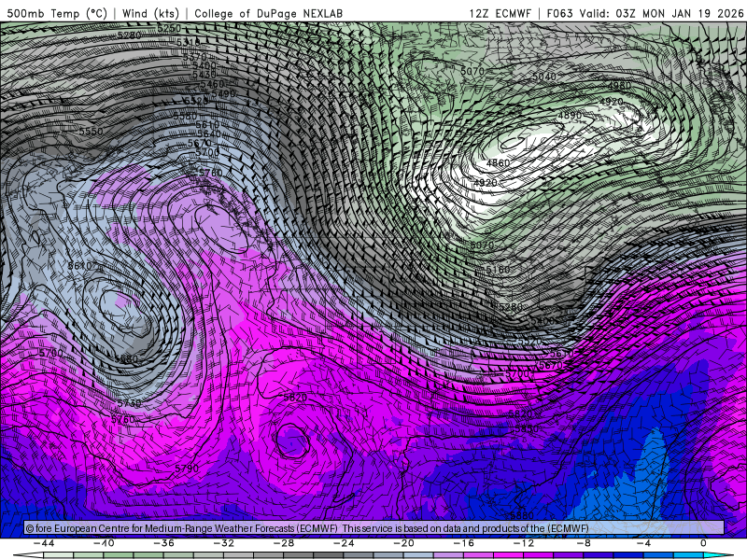The height and width of the screenshot is (560, 747).
Task: Click the 5040 height contour label
Action: pos(544,77)
